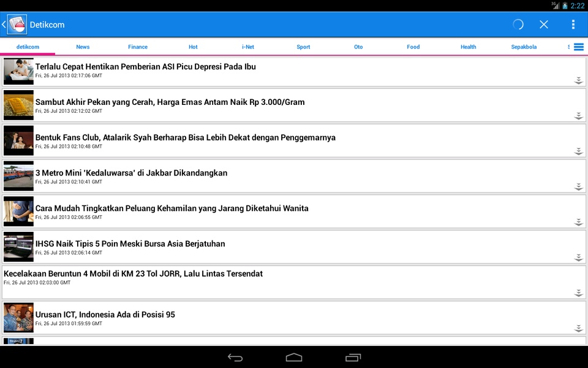
Task: Switch to the Oto tab
Action: [358, 47]
